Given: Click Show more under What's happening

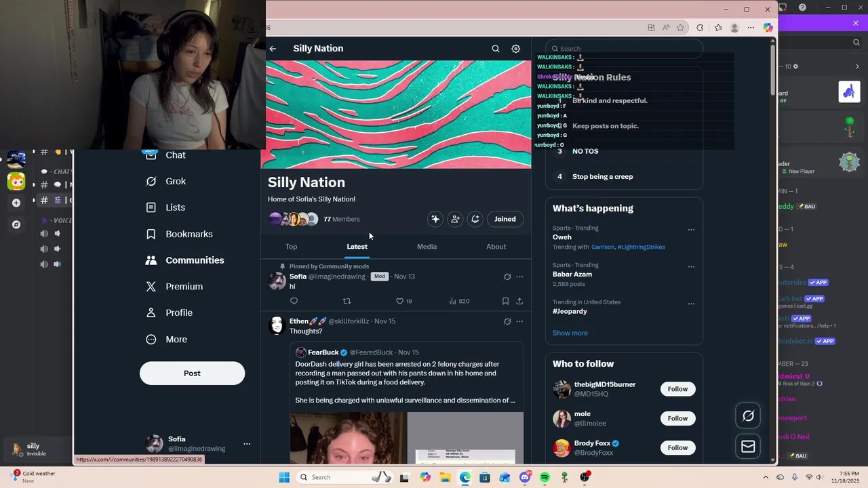Looking at the screenshot, I should pos(570,333).
